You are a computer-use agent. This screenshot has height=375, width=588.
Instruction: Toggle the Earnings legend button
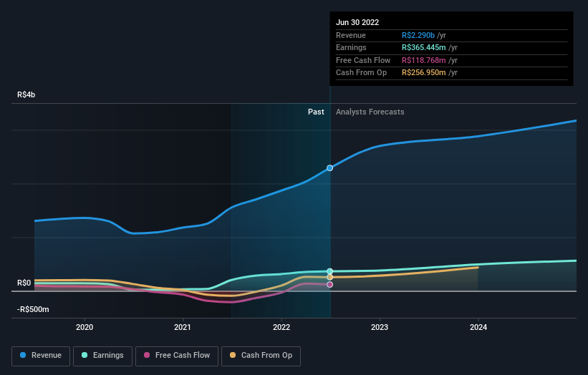pyautogui.click(x=102, y=356)
